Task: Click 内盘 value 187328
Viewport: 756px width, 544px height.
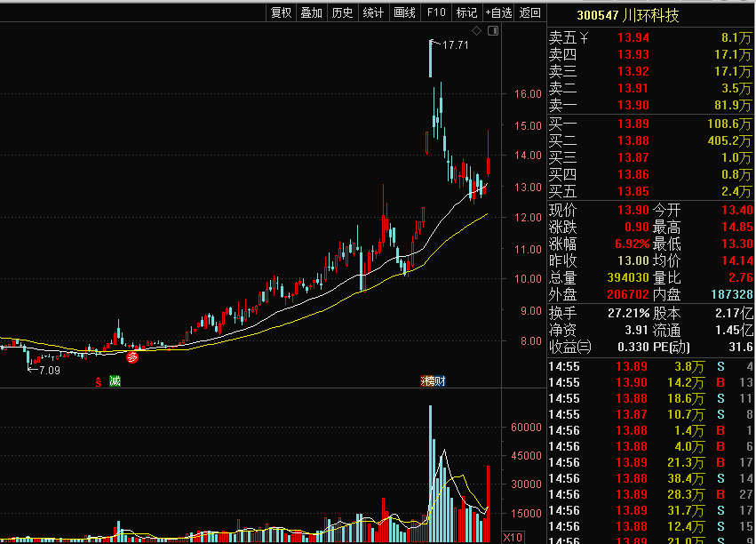Action: (x=732, y=294)
